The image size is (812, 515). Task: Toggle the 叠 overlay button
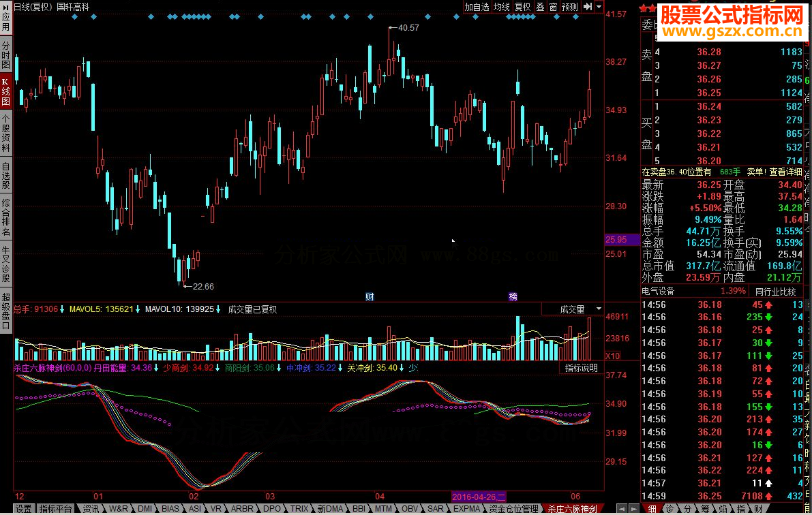coord(540,7)
